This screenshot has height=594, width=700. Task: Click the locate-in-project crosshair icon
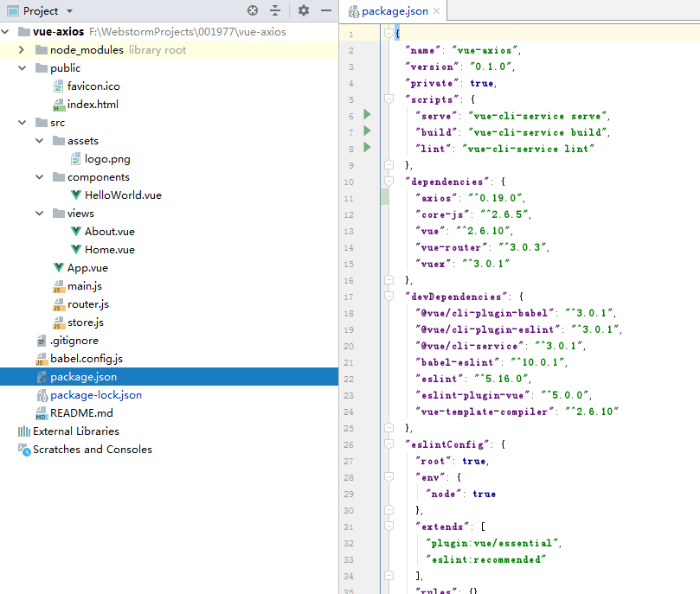coord(253,11)
